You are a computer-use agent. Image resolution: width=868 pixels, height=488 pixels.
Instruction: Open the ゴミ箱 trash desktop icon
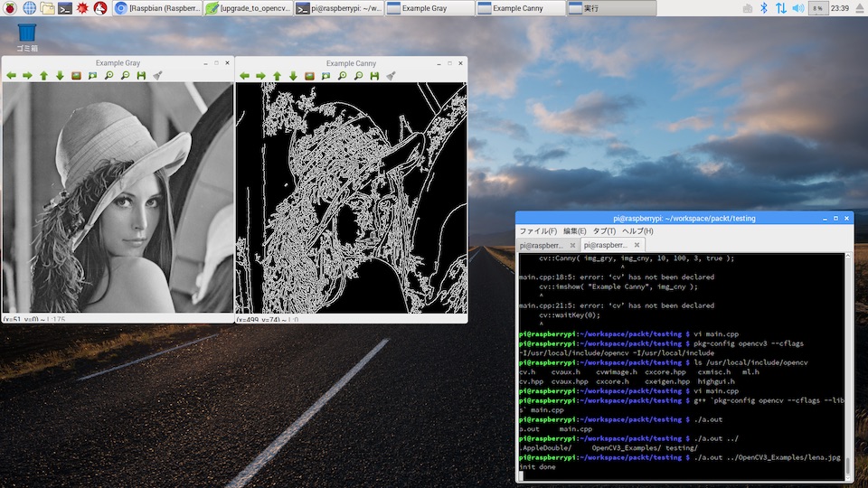(x=26, y=38)
